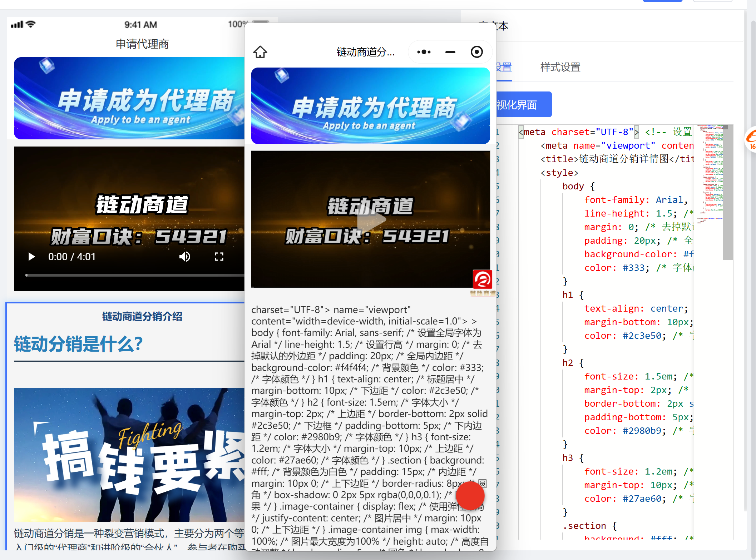Click the 'h1 {' selector line
The image size is (756, 560).
(573, 295)
